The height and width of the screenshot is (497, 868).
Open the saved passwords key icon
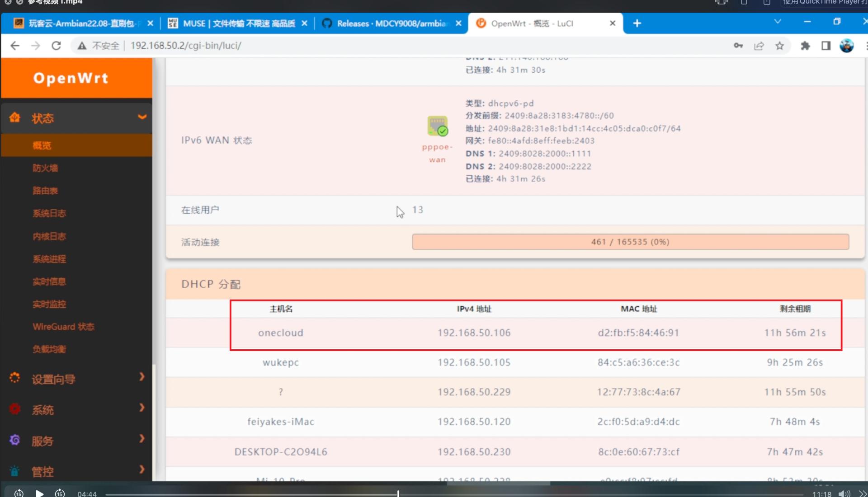738,46
